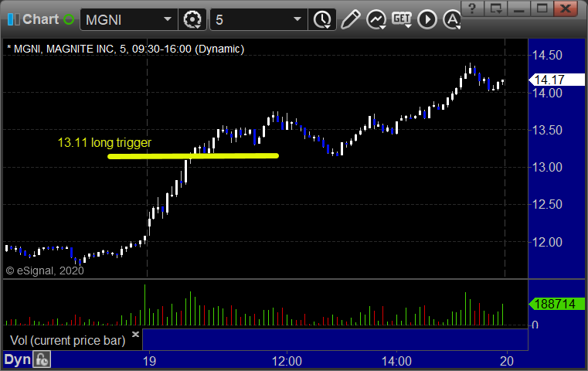Click the blue Chart window icon
Image resolution: width=588 pixels, height=371 pixels.
click(x=13, y=19)
